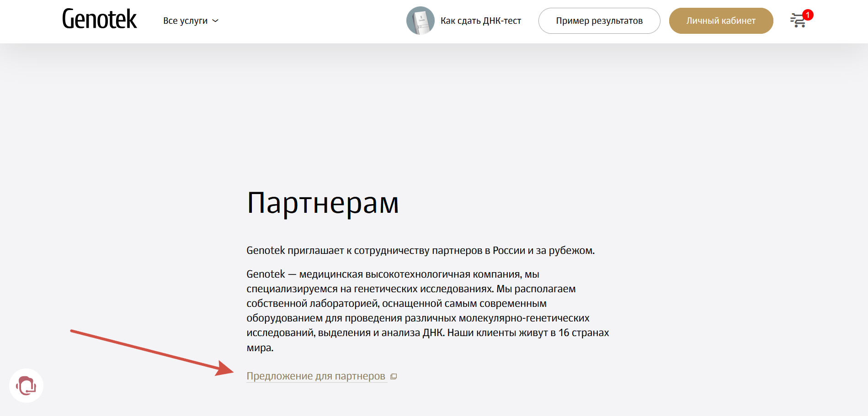Click the cart badge showing 1
Image resolution: width=868 pixels, height=416 pixels.
pyautogui.click(x=808, y=15)
